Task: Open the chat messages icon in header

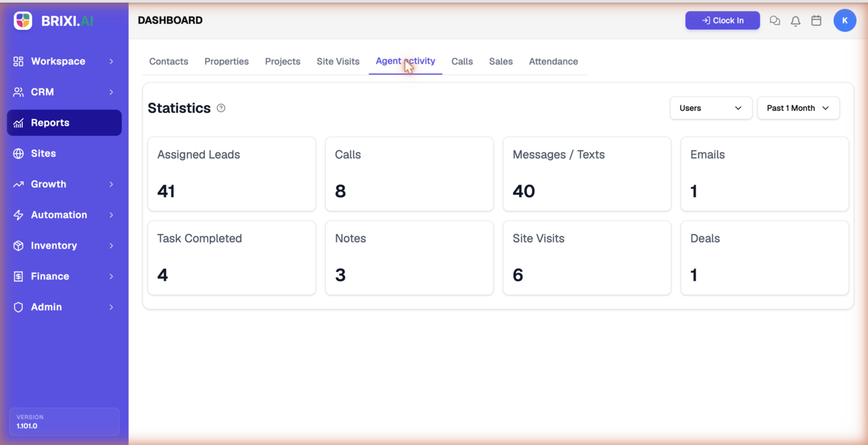Action: pos(775,21)
